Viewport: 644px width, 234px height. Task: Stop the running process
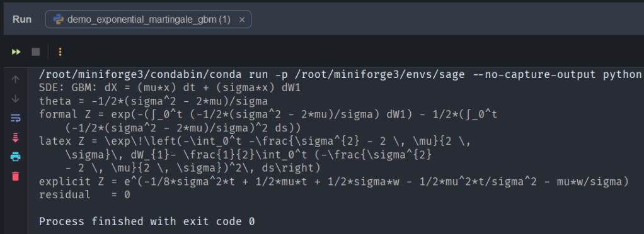point(36,52)
